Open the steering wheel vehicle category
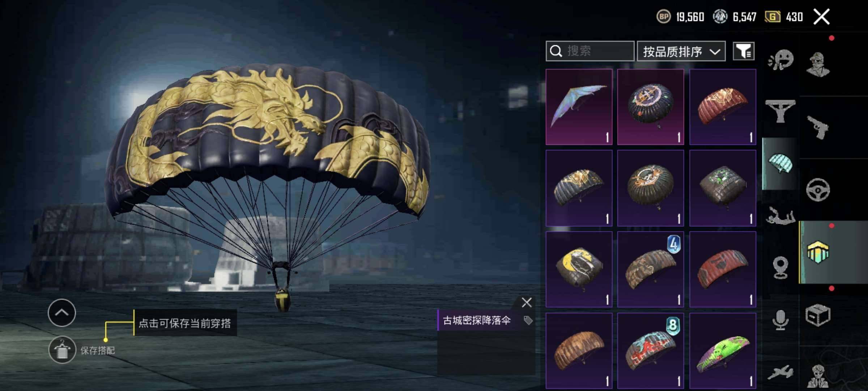 (x=818, y=190)
